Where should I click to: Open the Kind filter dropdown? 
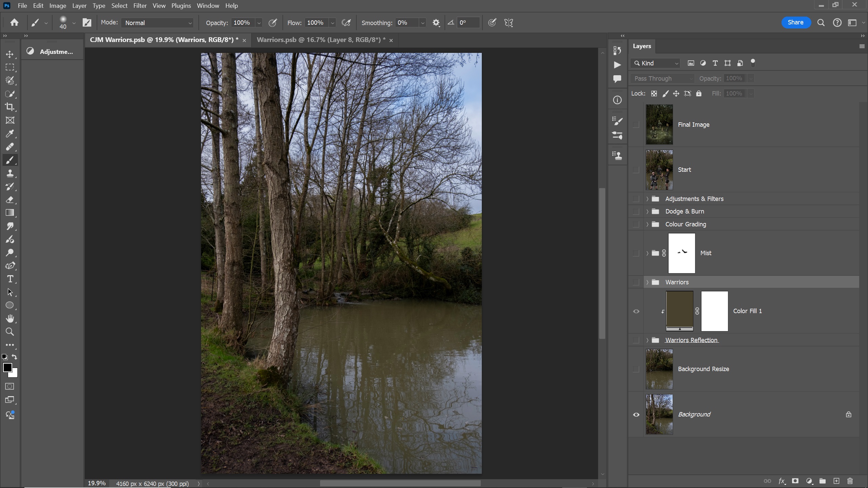[656, 63]
